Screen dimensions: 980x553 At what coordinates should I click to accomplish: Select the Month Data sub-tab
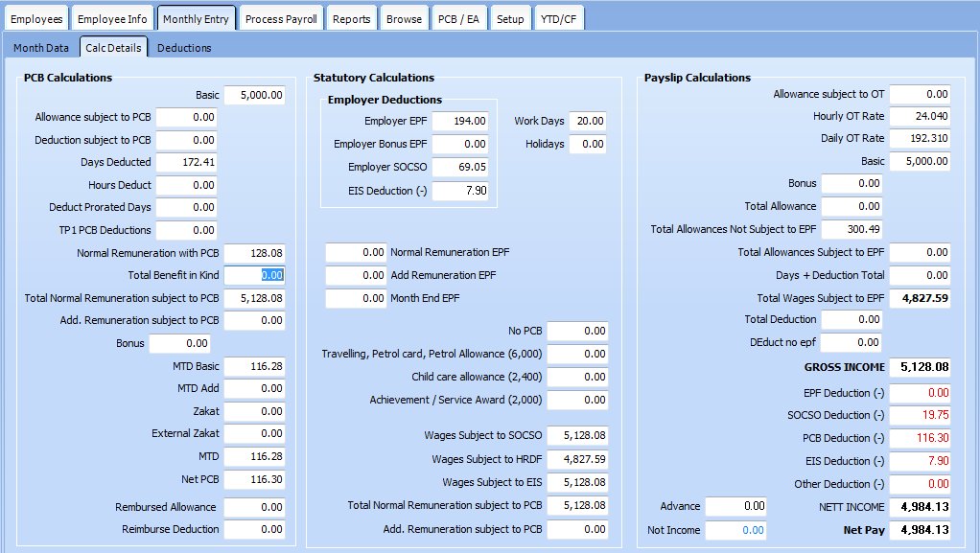pyautogui.click(x=40, y=48)
